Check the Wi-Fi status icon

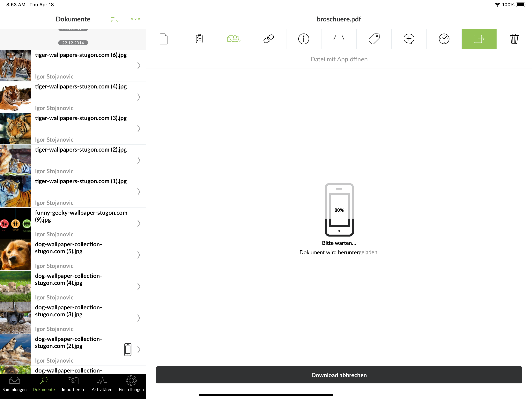(497, 4)
